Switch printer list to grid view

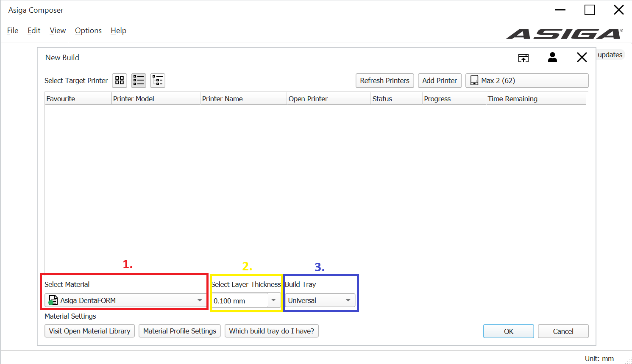(x=120, y=81)
